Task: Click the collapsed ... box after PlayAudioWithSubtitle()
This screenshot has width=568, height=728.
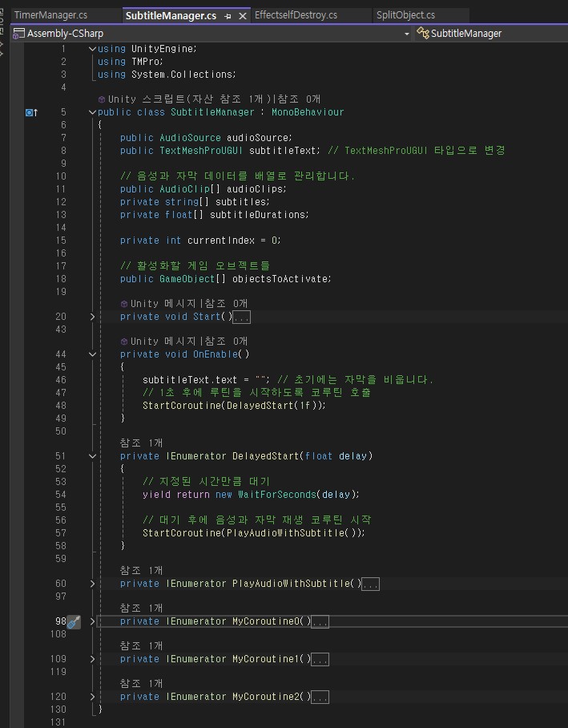Action: tap(370, 584)
